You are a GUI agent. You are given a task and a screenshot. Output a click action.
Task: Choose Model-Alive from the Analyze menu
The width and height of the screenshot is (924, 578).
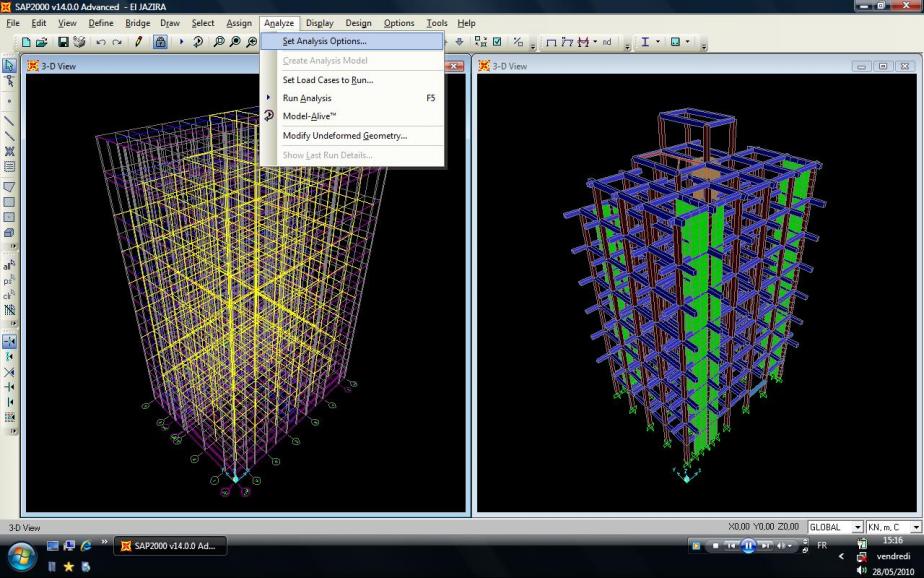352,116
